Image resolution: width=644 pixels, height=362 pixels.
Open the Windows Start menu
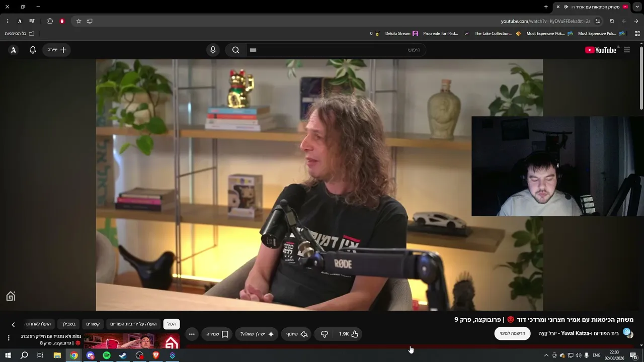pos(8,355)
